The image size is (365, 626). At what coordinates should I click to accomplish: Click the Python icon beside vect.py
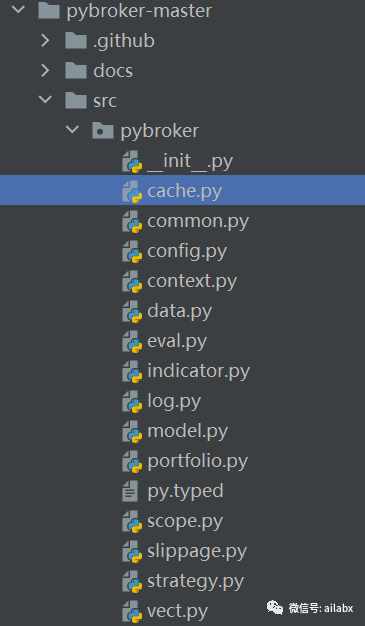pyautogui.click(x=132, y=611)
